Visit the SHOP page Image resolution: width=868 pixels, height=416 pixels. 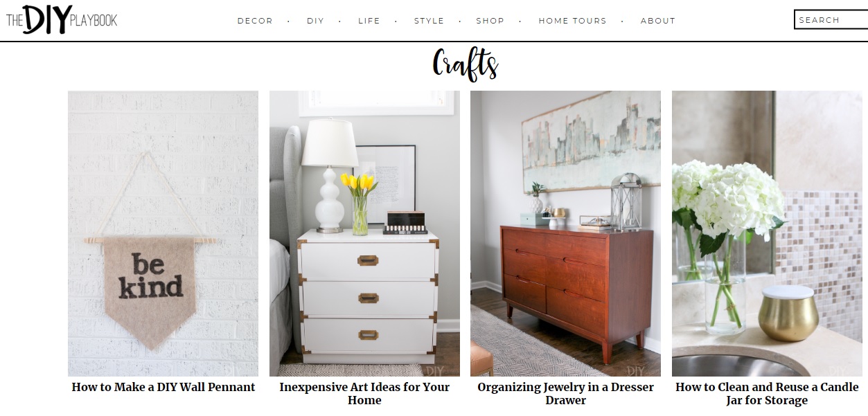[490, 21]
